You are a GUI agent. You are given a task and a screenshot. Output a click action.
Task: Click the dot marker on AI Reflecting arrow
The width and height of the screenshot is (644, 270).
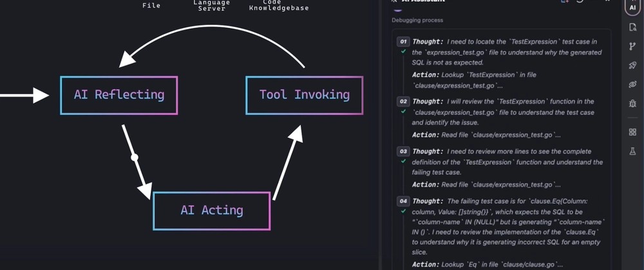(x=135, y=157)
